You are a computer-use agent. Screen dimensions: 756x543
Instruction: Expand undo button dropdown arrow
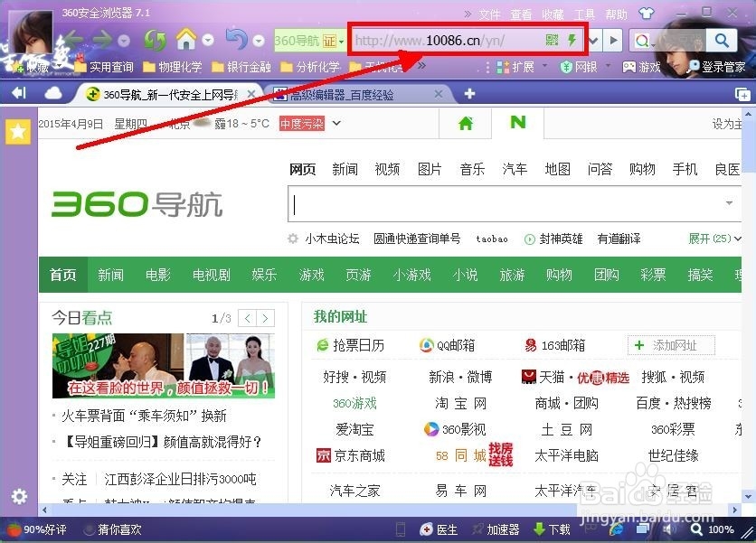(259, 41)
